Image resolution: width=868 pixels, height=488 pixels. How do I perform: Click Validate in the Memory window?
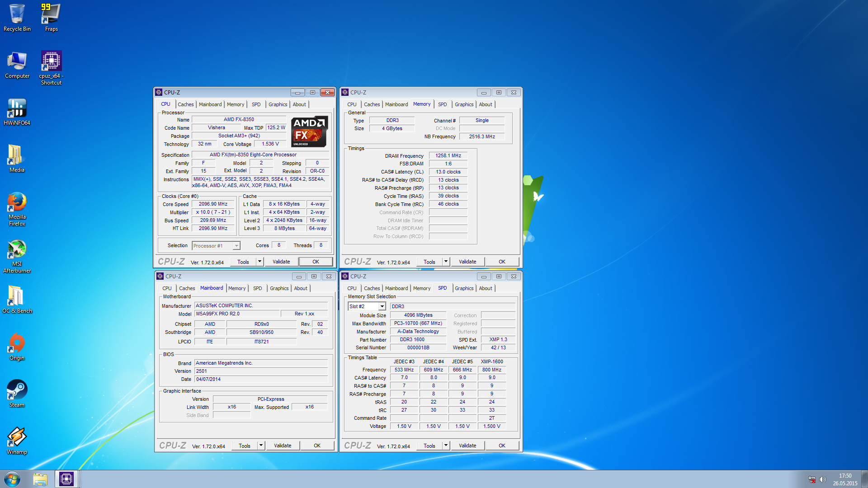pyautogui.click(x=467, y=262)
